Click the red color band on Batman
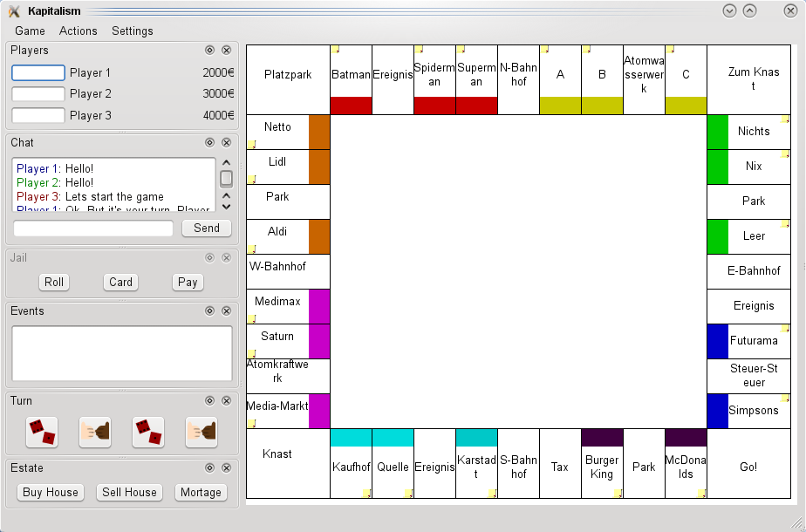The image size is (806, 532). click(x=351, y=106)
